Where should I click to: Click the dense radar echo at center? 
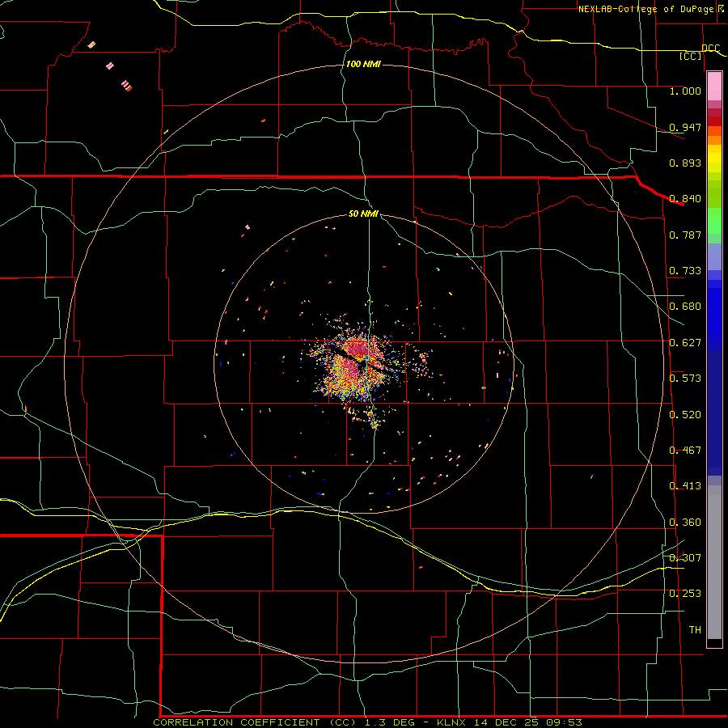tap(355, 365)
